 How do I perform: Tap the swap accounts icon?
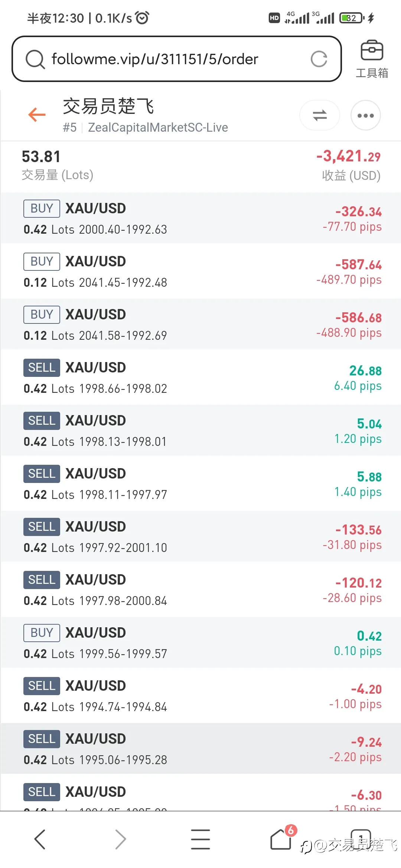(319, 115)
